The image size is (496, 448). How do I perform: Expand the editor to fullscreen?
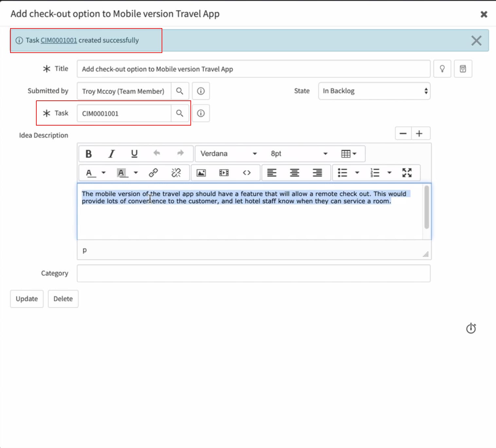(x=407, y=173)
